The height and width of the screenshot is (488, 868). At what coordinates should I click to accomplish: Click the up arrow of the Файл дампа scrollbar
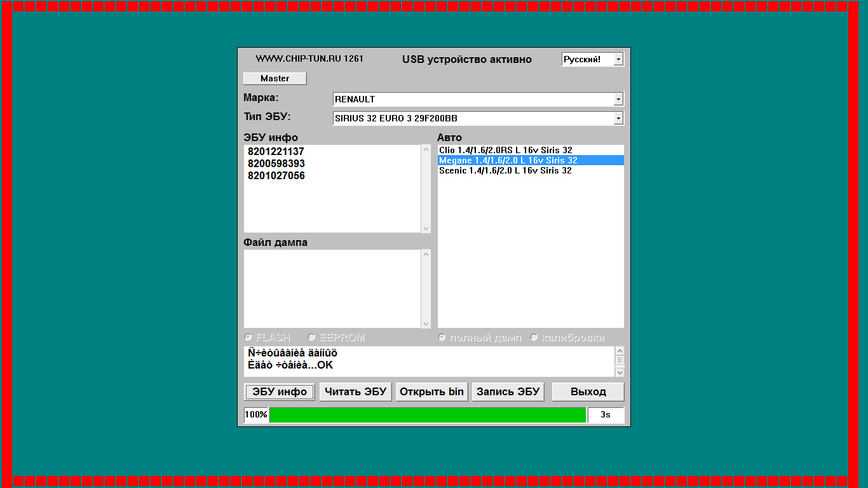point(426,254)
